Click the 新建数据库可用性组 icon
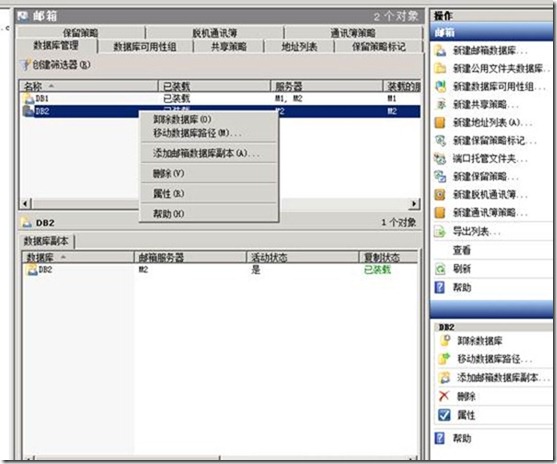Image resolution: width=557 pixels, height=464 pixels. point(440,86)
